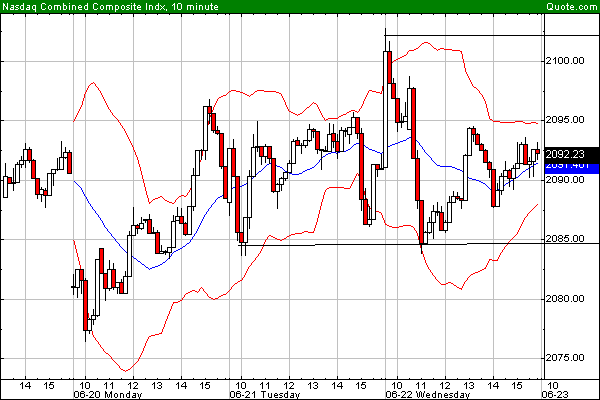Image resolution: width=600 pixels, height=400 pixels.
Task: Select the lower horizontal support line near 2085
Action: 400,244
